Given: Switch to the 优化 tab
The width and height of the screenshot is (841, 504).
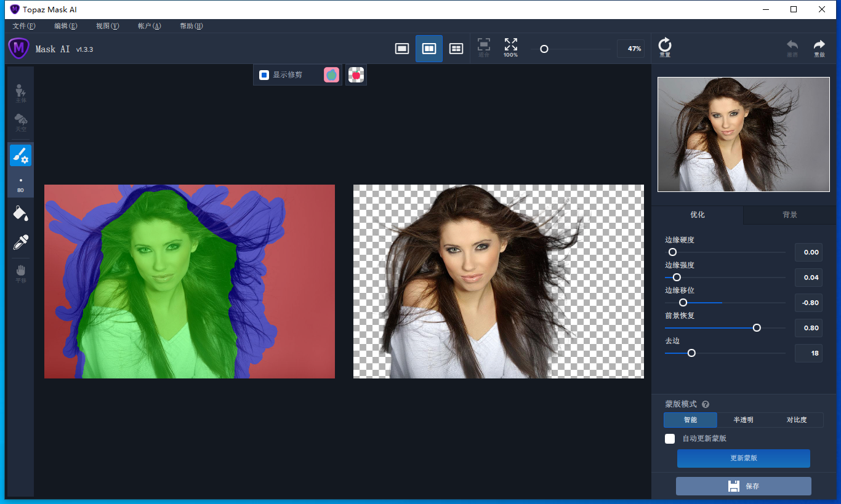Looking at the screenshot, I should 698,215.
